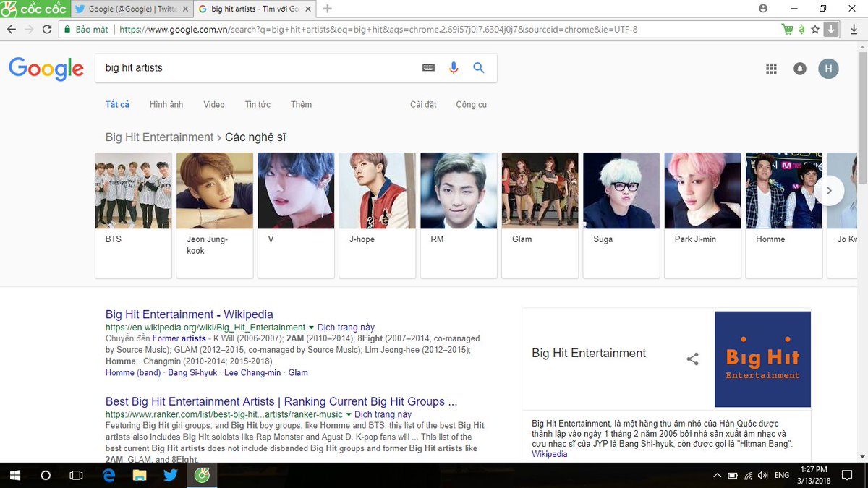Open the Windows Start menu
Image resolution: width=868 pixels, height=488 pixels.
click(x=14, y=475)
